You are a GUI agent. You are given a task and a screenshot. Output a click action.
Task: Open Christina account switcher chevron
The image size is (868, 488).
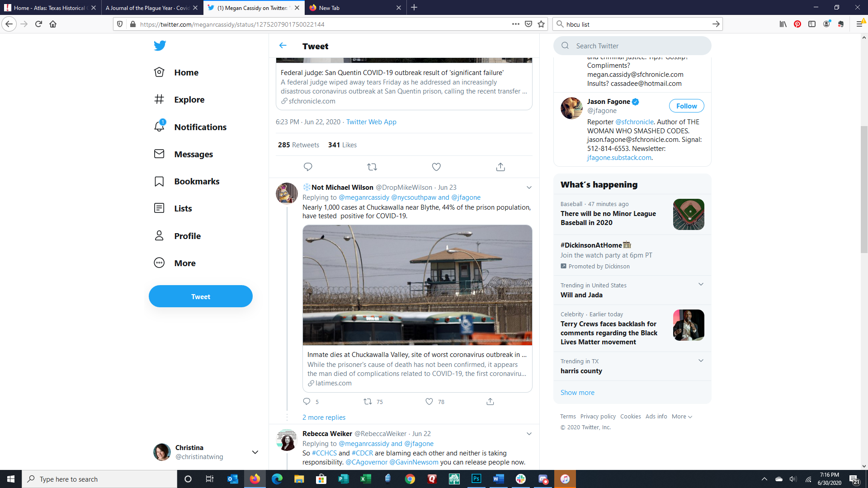255,452
